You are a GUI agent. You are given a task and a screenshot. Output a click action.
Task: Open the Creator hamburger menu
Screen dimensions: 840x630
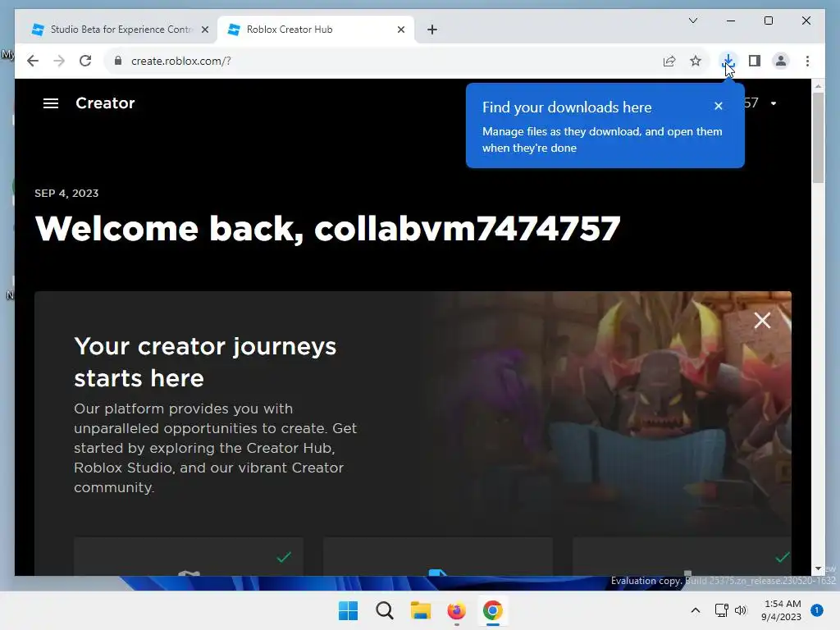pos(51,103)
